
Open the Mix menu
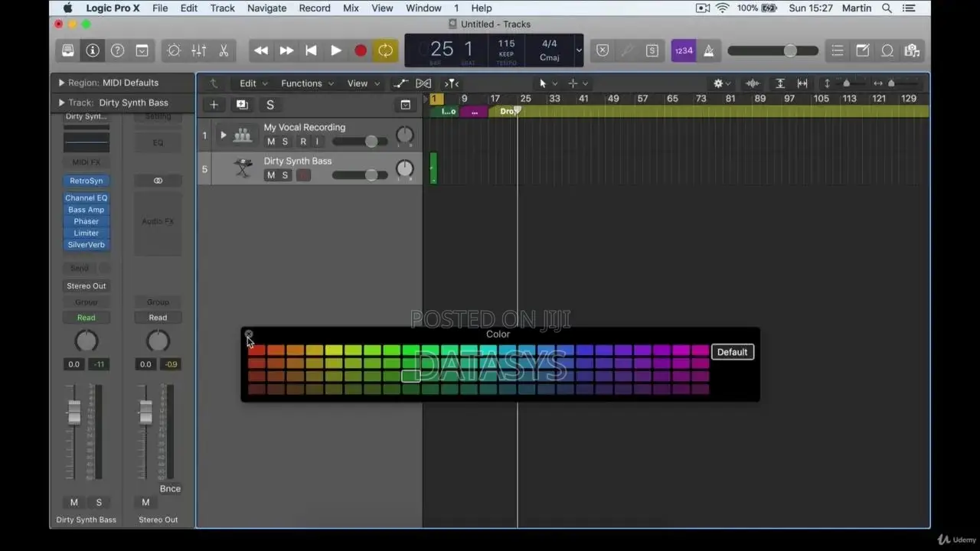[x=351, y=8]
